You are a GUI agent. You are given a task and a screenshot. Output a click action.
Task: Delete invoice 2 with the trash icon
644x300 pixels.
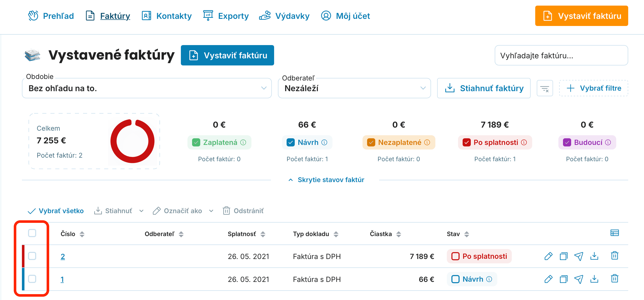tap(615, 255)
